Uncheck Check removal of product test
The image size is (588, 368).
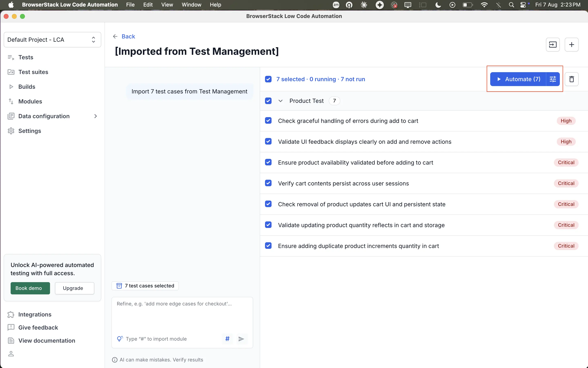point(268,204)
